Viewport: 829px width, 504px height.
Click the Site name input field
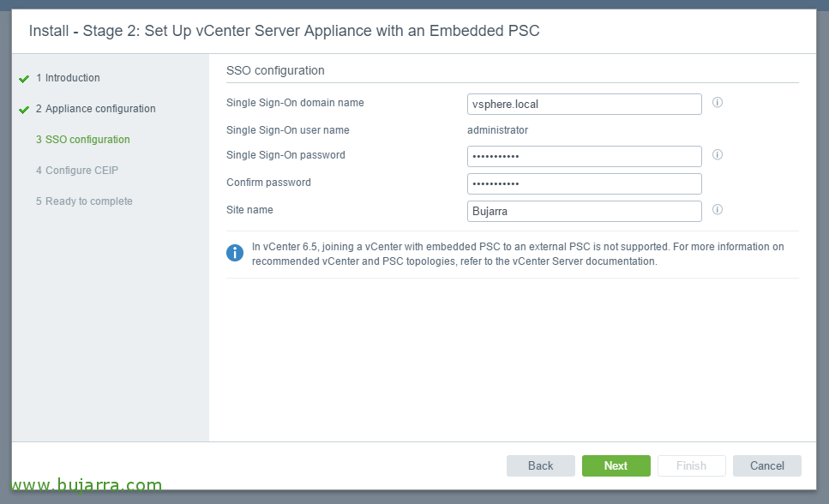click(x=584, y=211)
